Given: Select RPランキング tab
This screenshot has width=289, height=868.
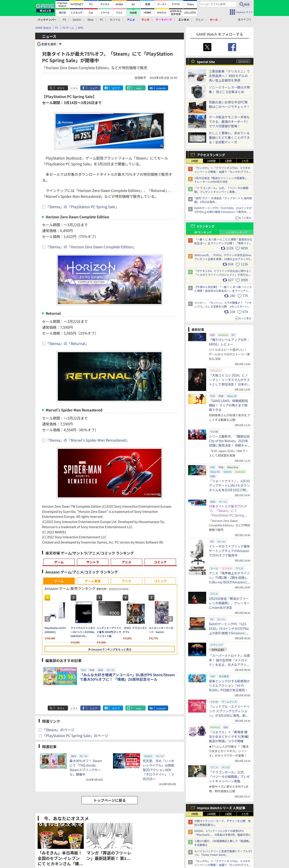Looking at the screenshot, I should click(203, 232).
